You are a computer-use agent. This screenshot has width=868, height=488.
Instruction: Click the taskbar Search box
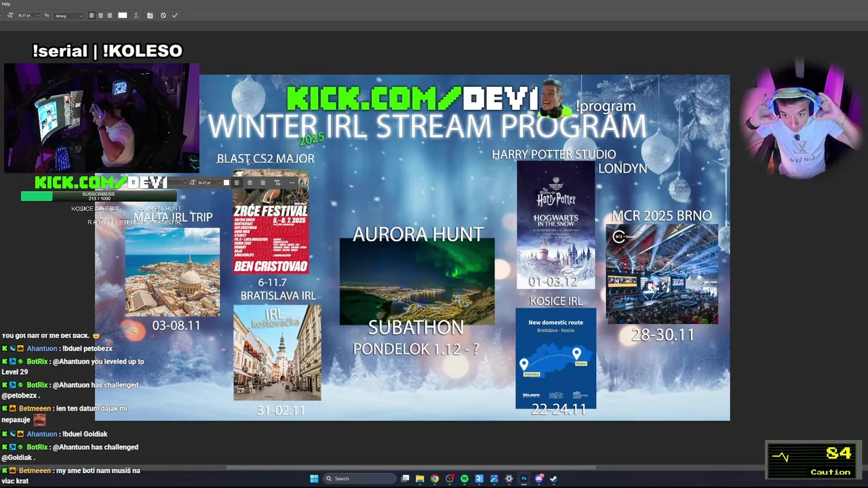coord(359,479)
